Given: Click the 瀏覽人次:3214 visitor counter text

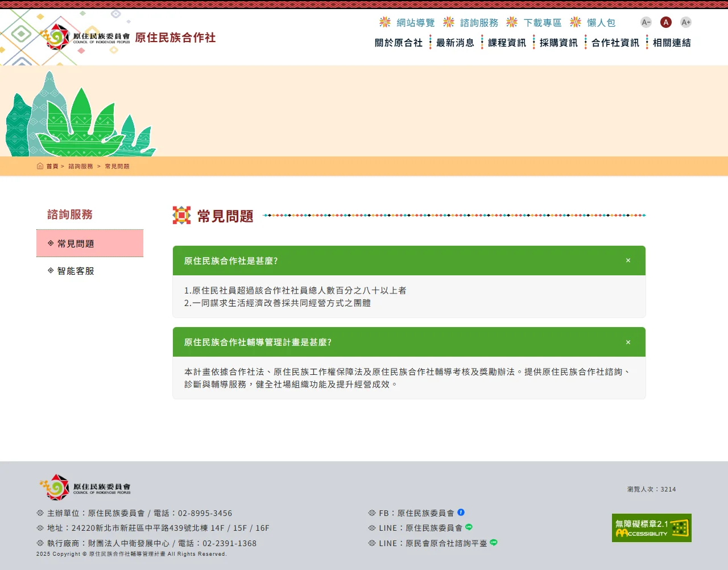Looking at the screenshot, I should tap(652, 489).
